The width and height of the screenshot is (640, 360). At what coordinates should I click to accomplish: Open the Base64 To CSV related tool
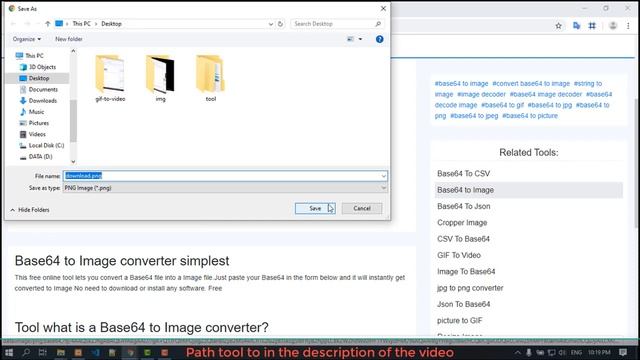click(x=463, y=174)
